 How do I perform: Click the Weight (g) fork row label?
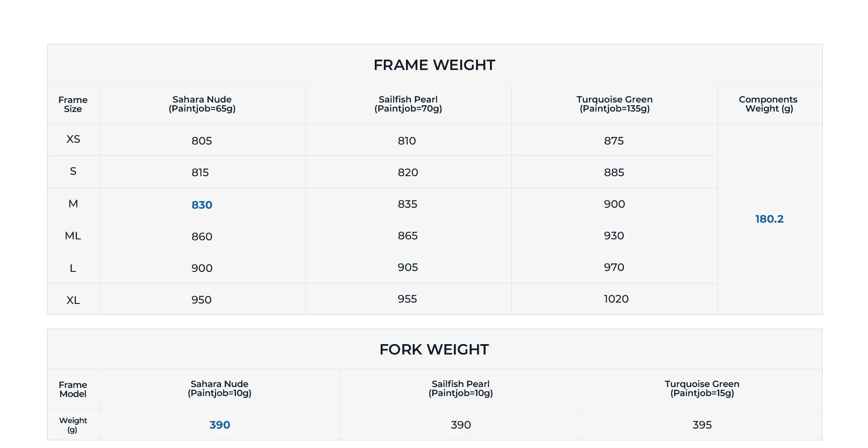(x=73, y=425)
